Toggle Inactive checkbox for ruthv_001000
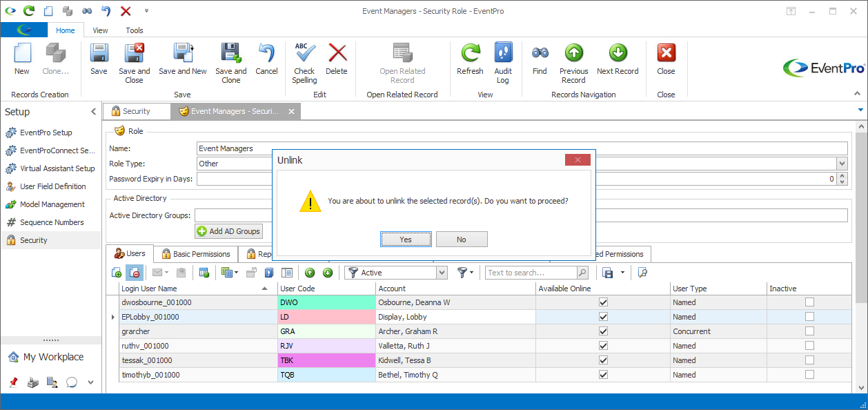 point(809,346)
